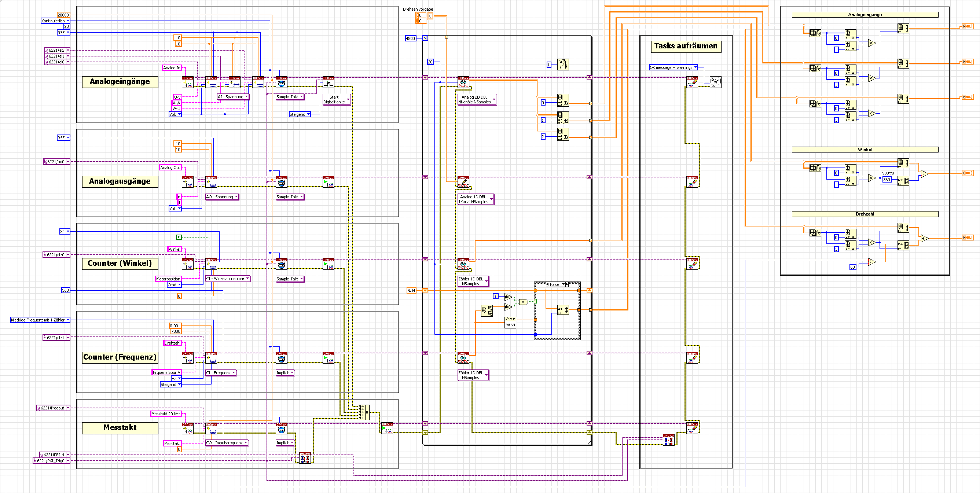Open the False case selector label menu
980x493 pixels.
coord(563,284)
